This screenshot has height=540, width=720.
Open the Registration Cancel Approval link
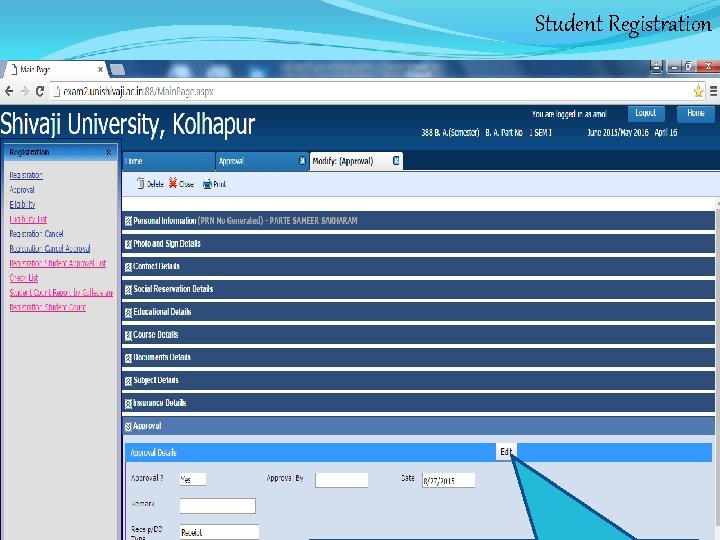[x=50, y=248]
